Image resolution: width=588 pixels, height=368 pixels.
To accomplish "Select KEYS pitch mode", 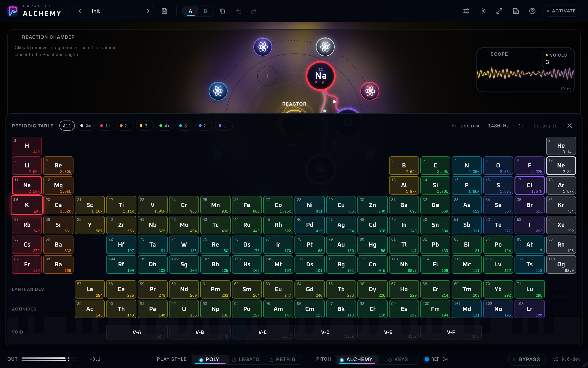I will [x=398, y=359].
